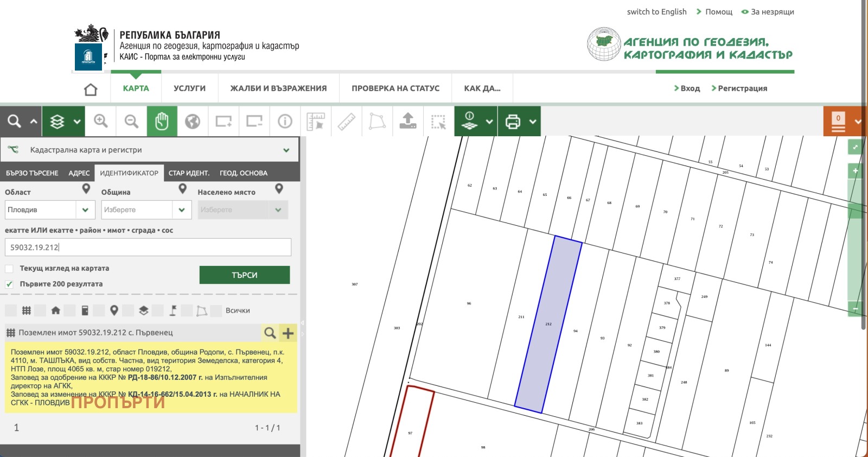Viewport: 868px width, 457px height.
Task: Toggle the 'Всички' filter checkbox
Action: [216, 310]
